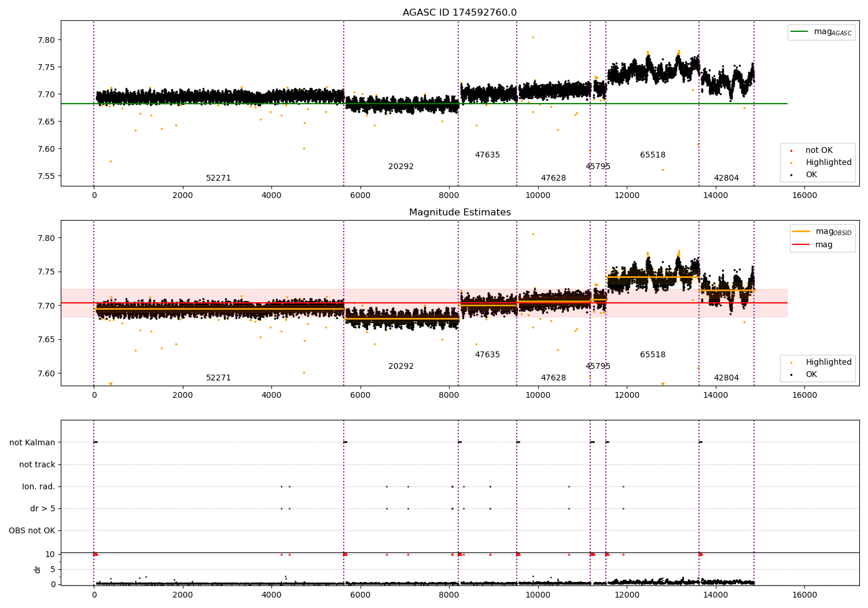This screenshot has width=868, height=608.
Task: Click OBSID label 52271 in middle plot
Action: pyautogui.click(x=218, y=378)
